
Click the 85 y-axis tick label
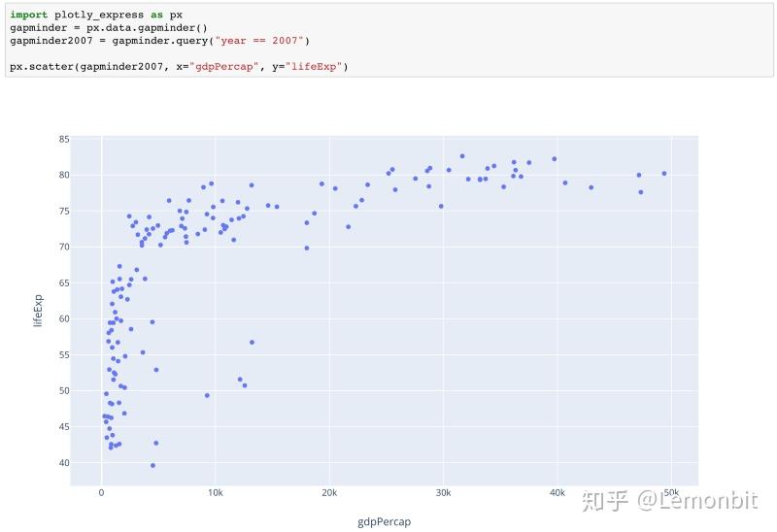tap(63, 140)
